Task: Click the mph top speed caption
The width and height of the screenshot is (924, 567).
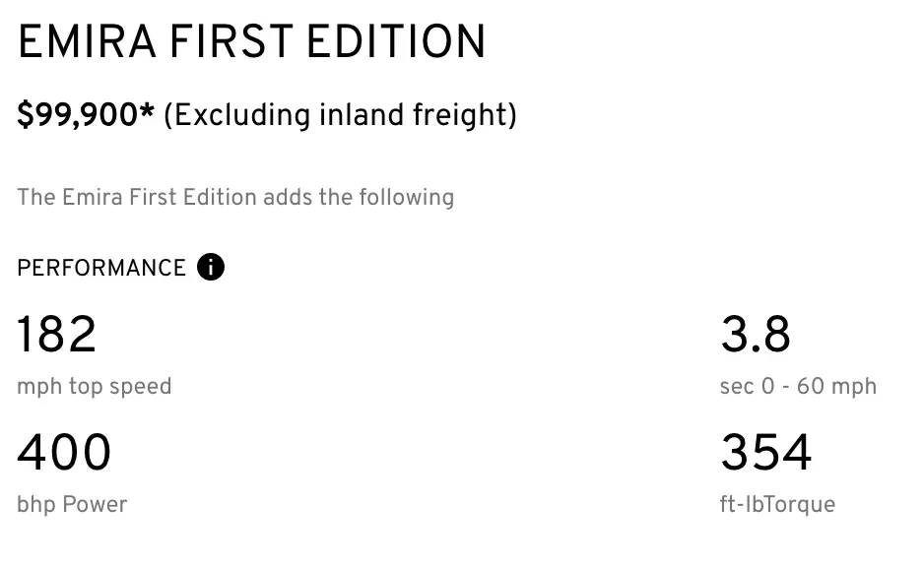Action: click(x=94, y=386)
